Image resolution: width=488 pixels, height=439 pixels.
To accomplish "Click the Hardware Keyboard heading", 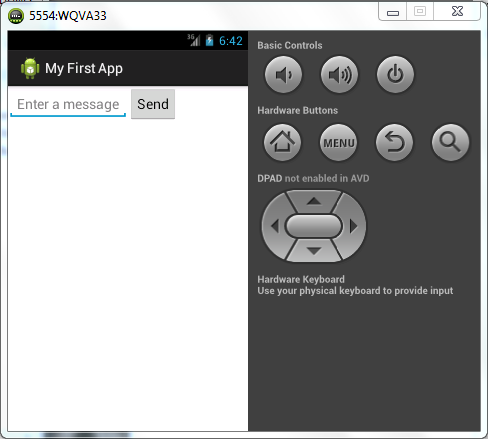I will [301, 279].
